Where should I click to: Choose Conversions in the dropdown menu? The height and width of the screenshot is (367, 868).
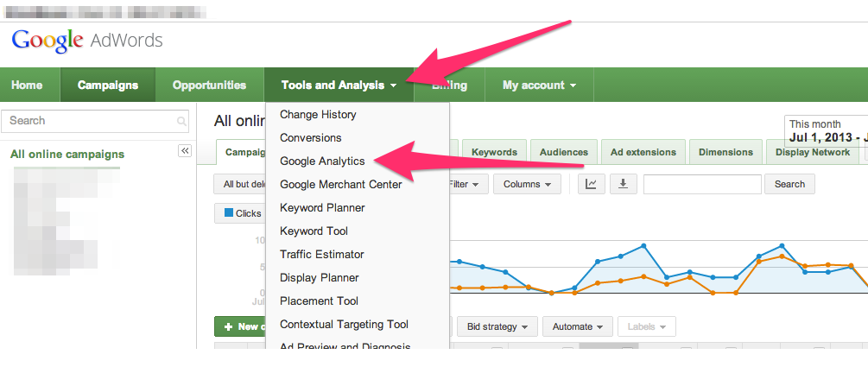pyautogui.click(x=311, y=138)
